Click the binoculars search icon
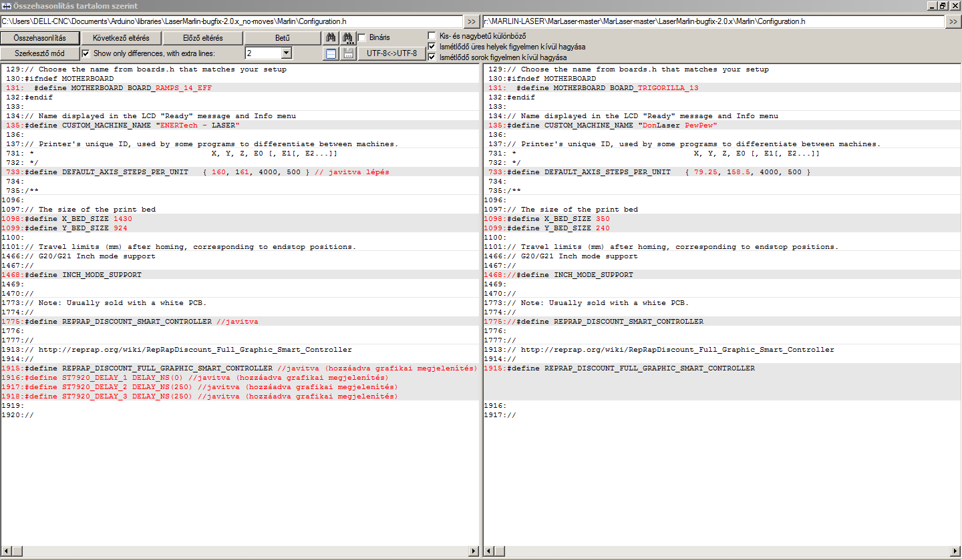This screenshot has width=962, height=560. point(332,38)
